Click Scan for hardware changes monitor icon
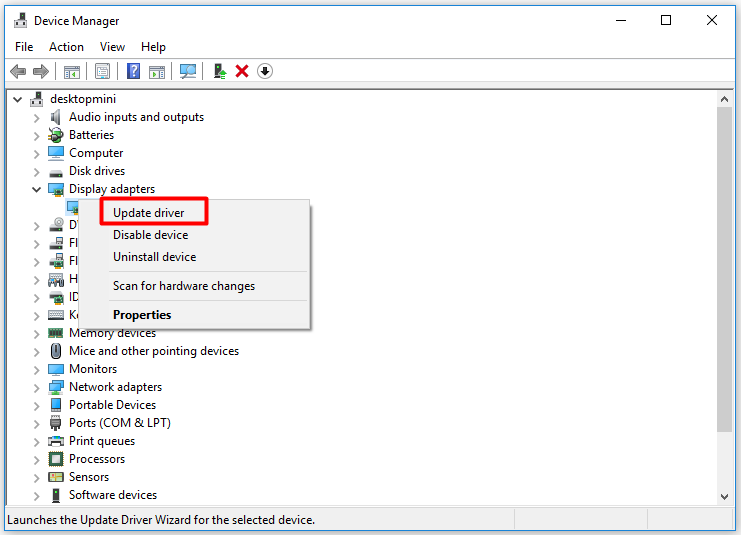Screen dimensions: 741x535 click(188, 71)
